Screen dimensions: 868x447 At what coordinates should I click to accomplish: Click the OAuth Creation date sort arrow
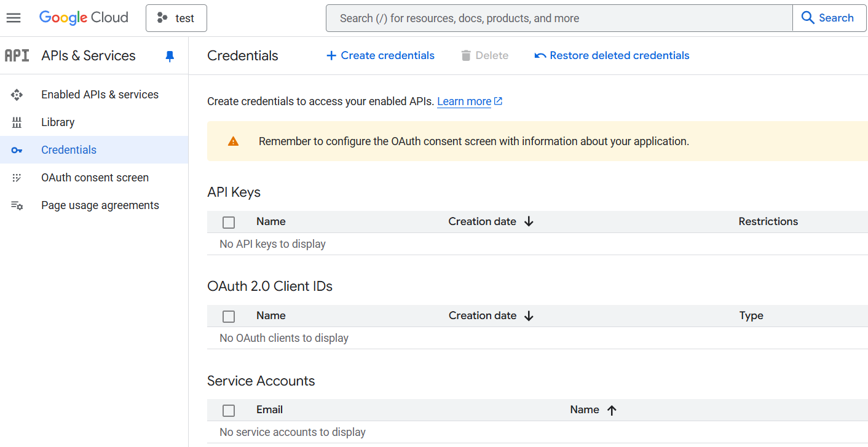click(x=529, y=316)
